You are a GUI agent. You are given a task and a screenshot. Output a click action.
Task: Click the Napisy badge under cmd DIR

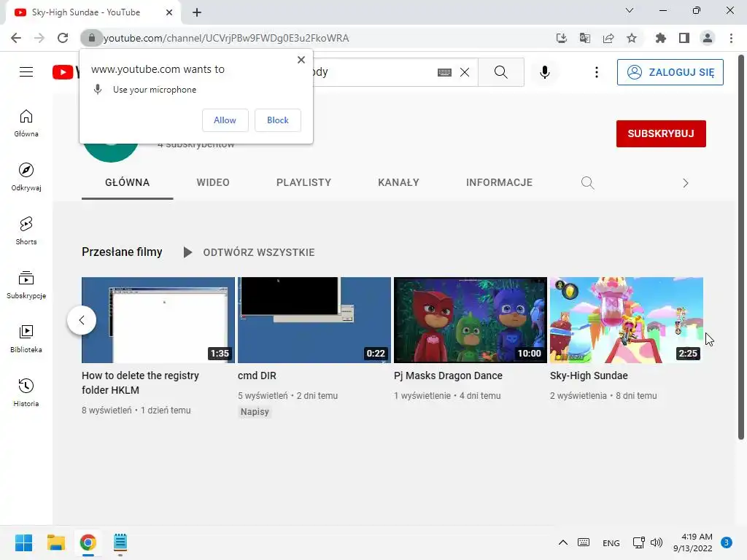click(255, 412)
